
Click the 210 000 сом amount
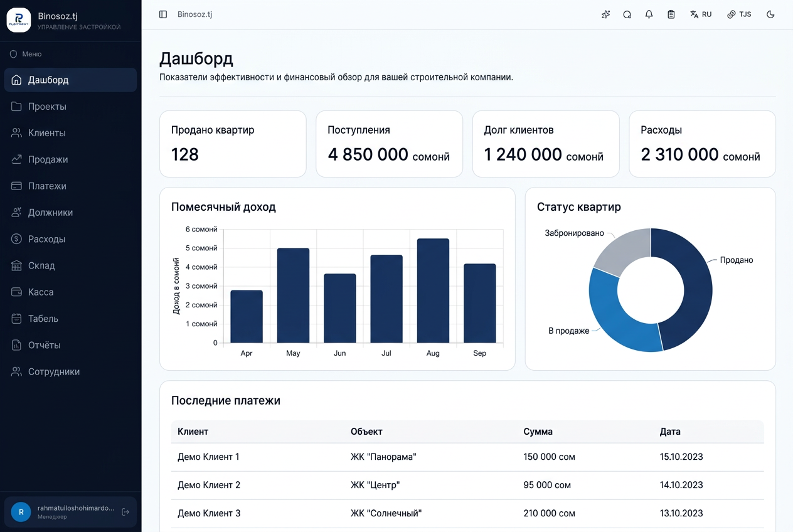[x=550, y=513]
